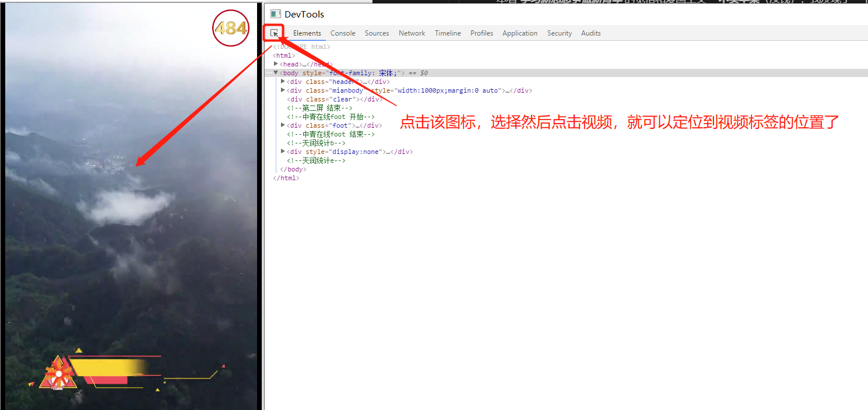Select the closing </html> tag line
868x410 pixels.
286,178
